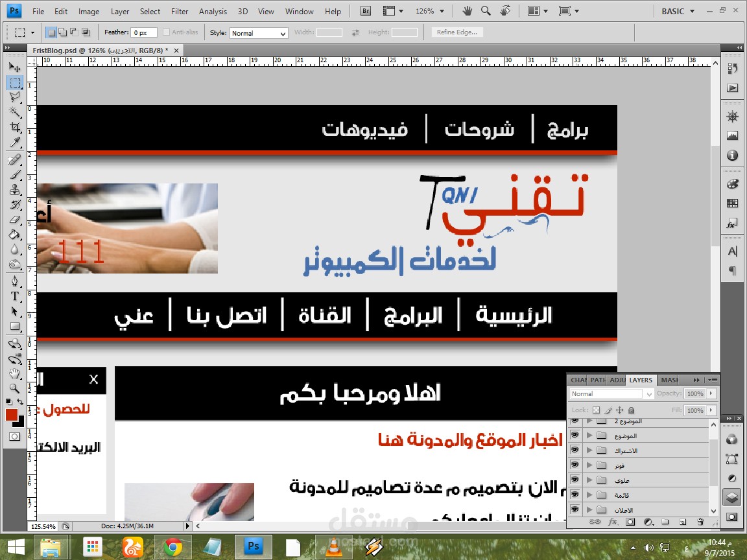The width and height of the screenshot is (747, 560).
Task: Hide the فوتر group layer
Action: coord(575,465)
